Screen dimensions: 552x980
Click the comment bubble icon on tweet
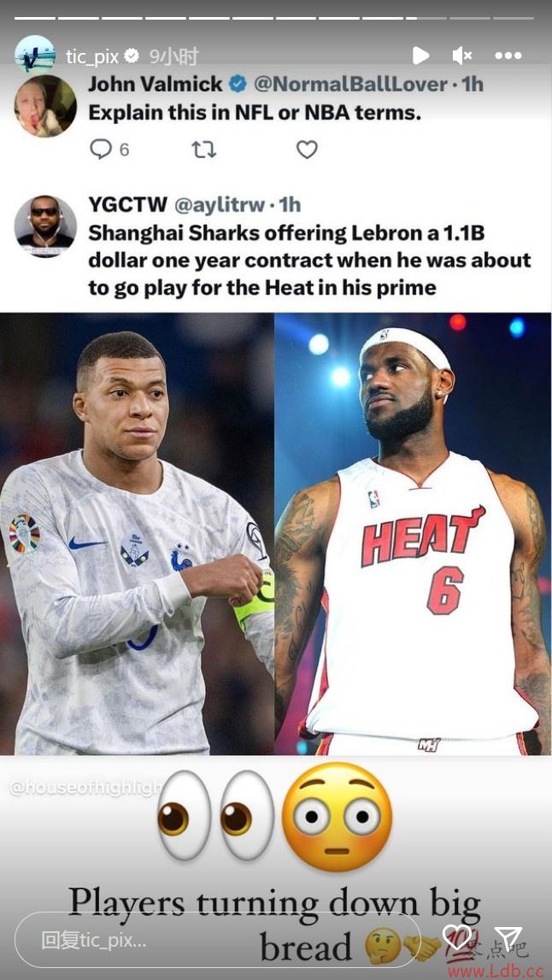pyautogui.click(x=101, y=149)
